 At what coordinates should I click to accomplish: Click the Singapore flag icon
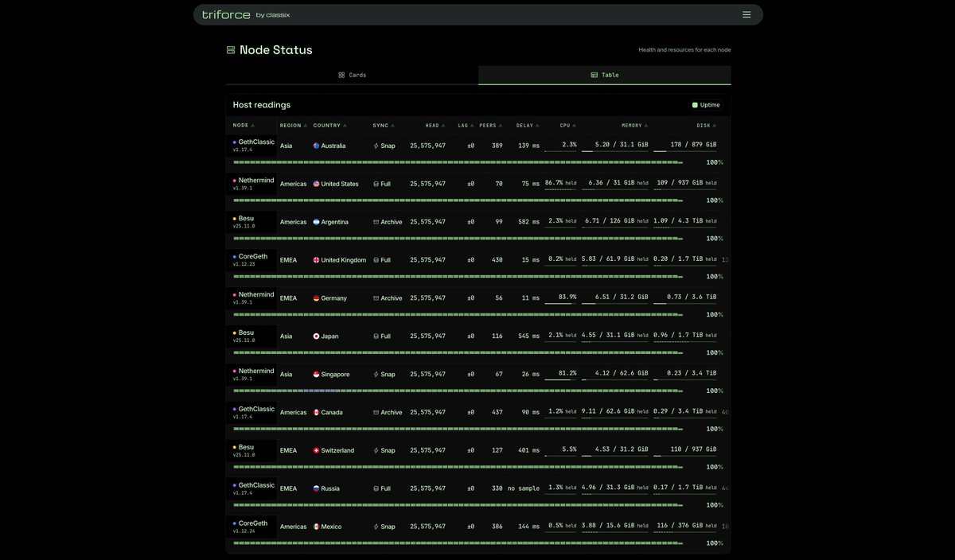click(316, 375)
